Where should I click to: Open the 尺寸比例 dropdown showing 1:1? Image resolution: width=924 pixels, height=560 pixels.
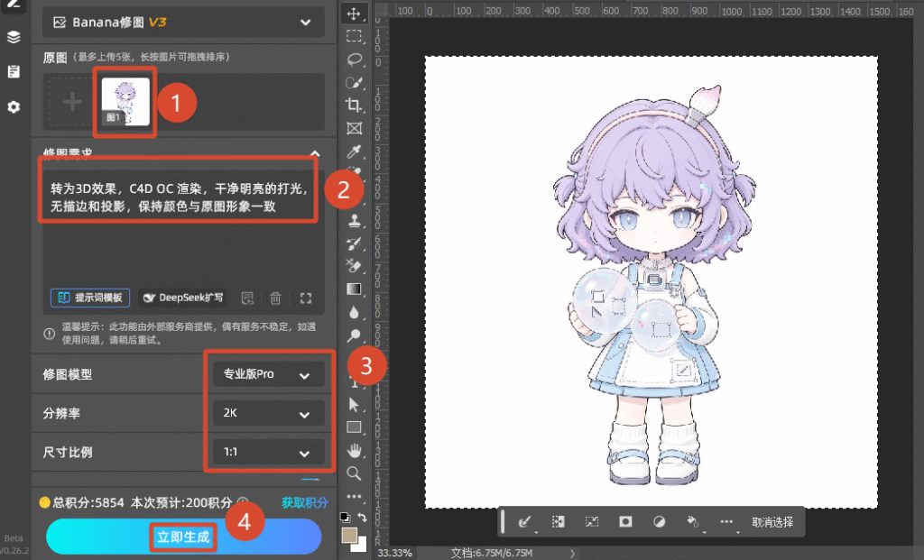pyautogui.click(x=269, y=453)
